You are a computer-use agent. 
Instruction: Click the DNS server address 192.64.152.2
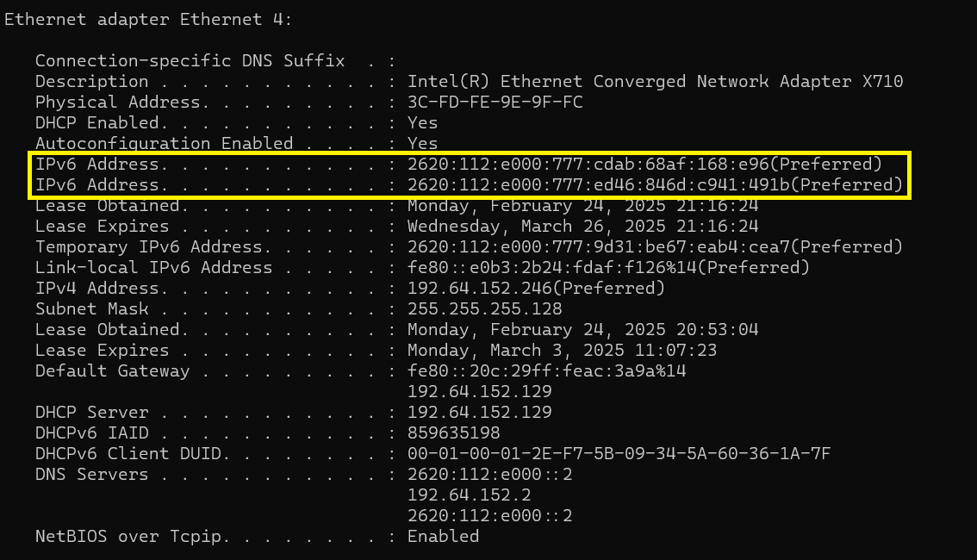coord(469,495)
